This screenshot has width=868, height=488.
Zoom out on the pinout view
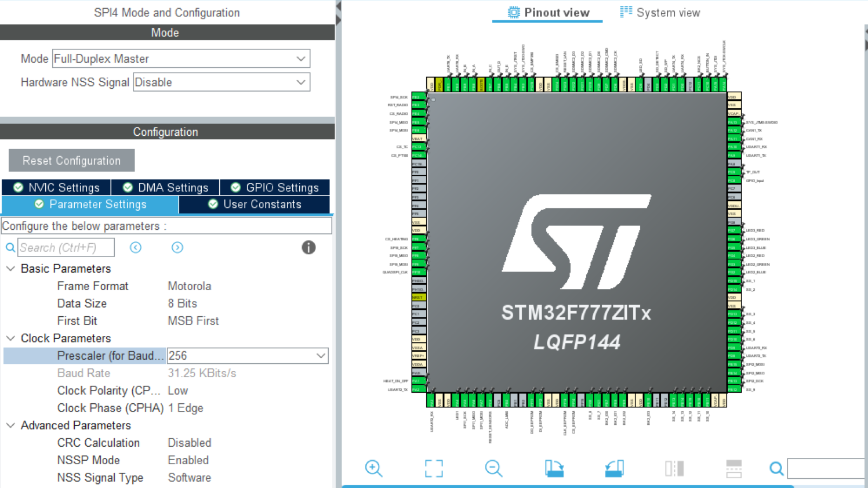point(493,468)
